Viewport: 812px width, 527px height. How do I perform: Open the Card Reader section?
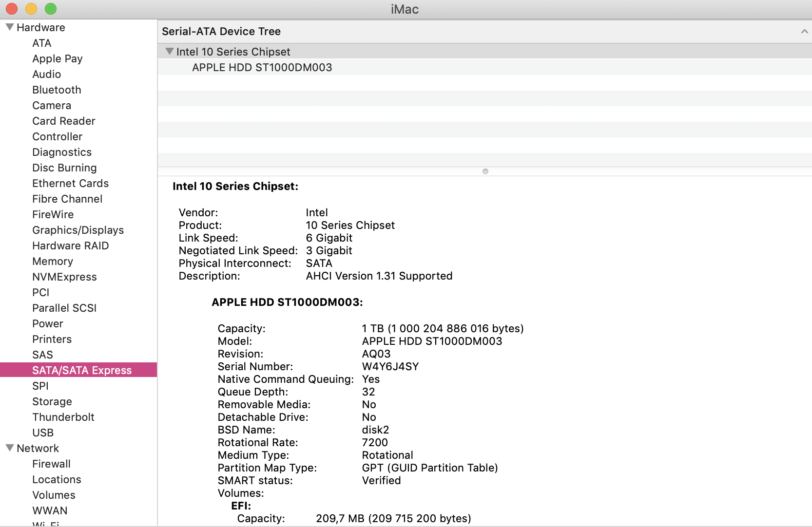click(x=64, y=121)
